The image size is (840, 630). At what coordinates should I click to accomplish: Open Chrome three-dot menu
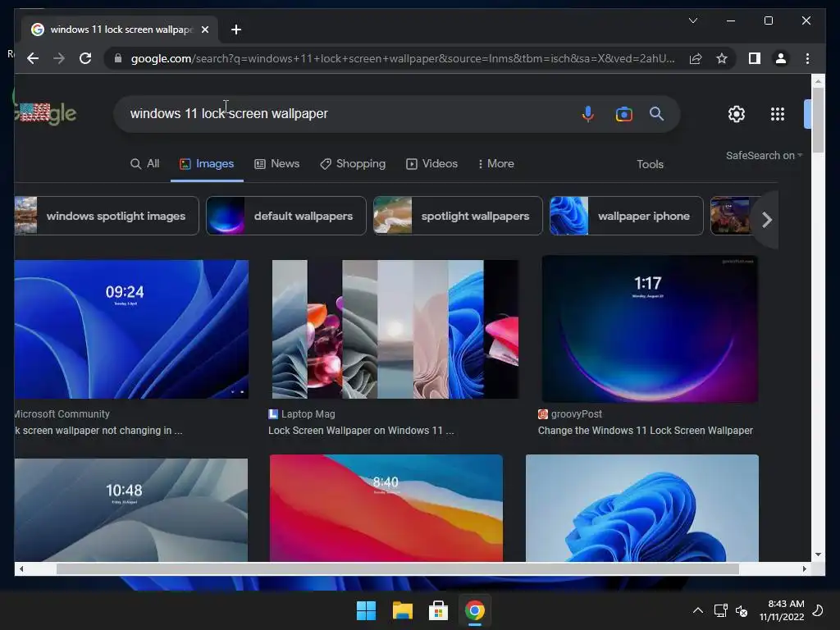tap(807, 58)
